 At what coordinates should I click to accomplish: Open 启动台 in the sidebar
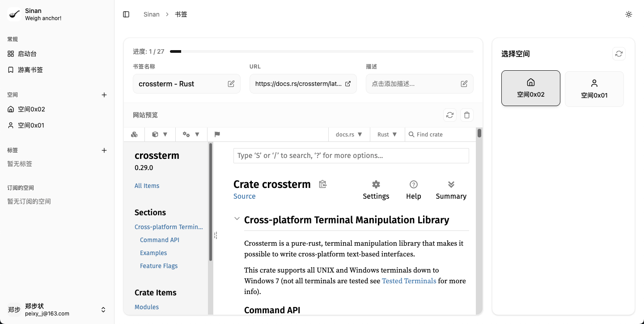click(57, 54)
